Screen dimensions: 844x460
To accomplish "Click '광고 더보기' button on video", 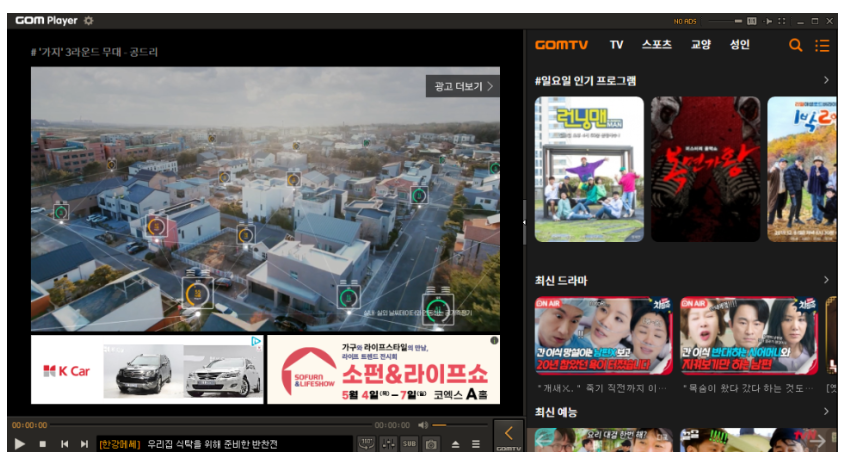I will tap(463, 86).
